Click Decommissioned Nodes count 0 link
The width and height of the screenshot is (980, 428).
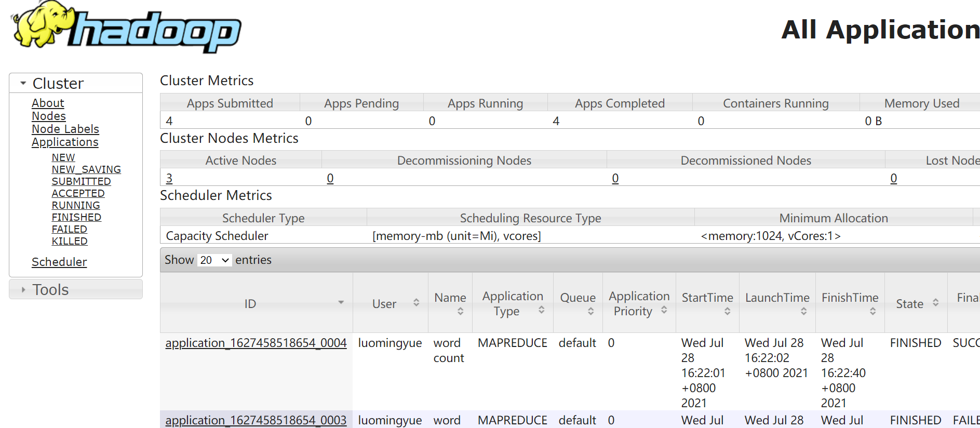(615, 178)
